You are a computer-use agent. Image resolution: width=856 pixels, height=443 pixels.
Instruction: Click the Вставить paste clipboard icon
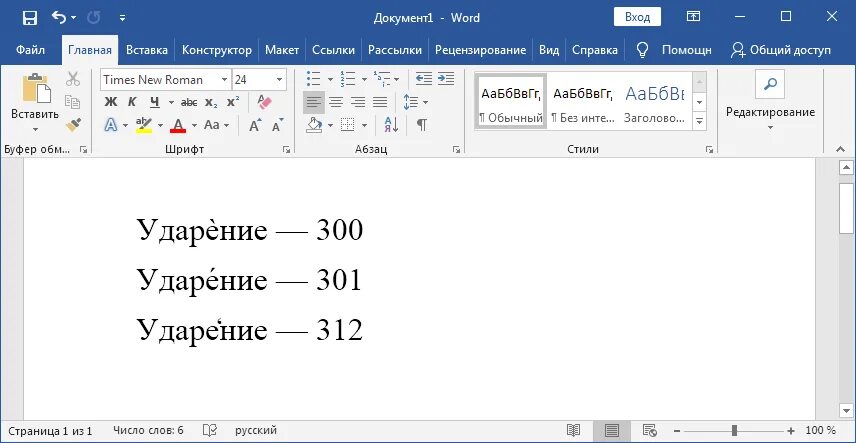point(35,88)
